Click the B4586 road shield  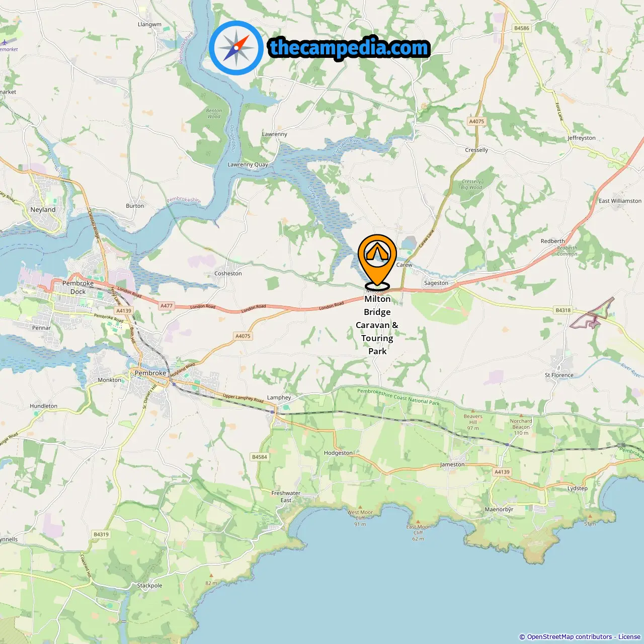[522, 28]
